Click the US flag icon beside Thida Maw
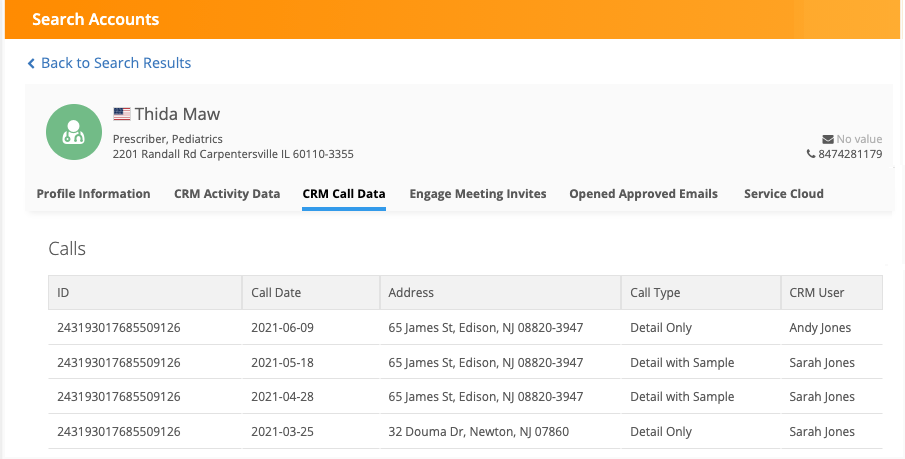 click(122, 114)
